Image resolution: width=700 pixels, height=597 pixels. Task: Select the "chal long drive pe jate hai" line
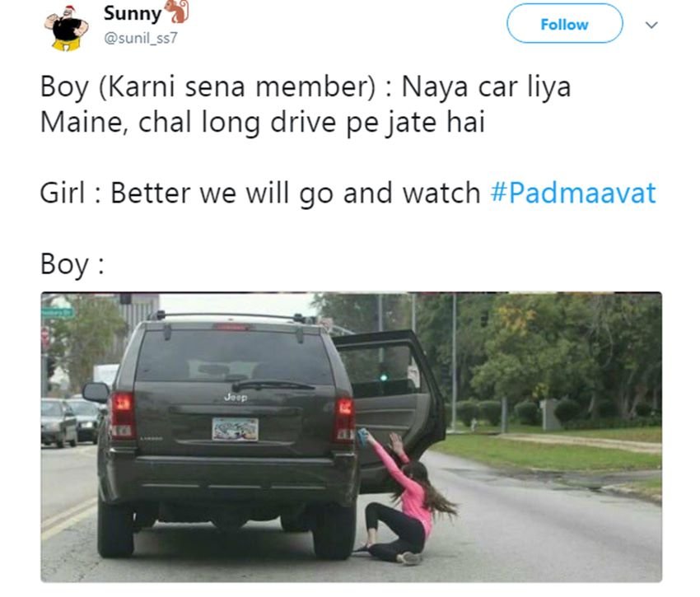(311, 122)
